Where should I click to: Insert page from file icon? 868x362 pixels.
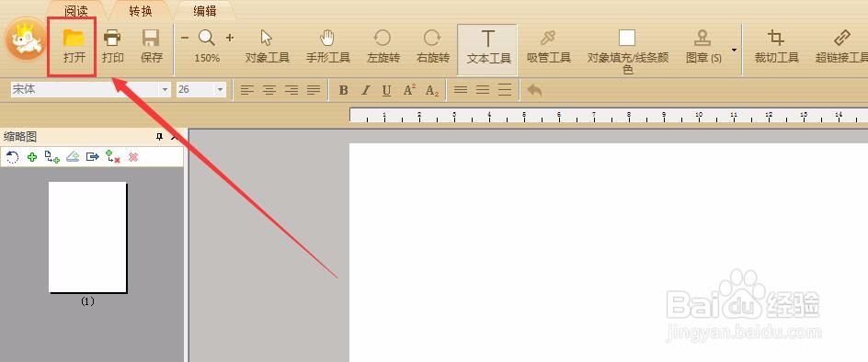tap(52, 157)
